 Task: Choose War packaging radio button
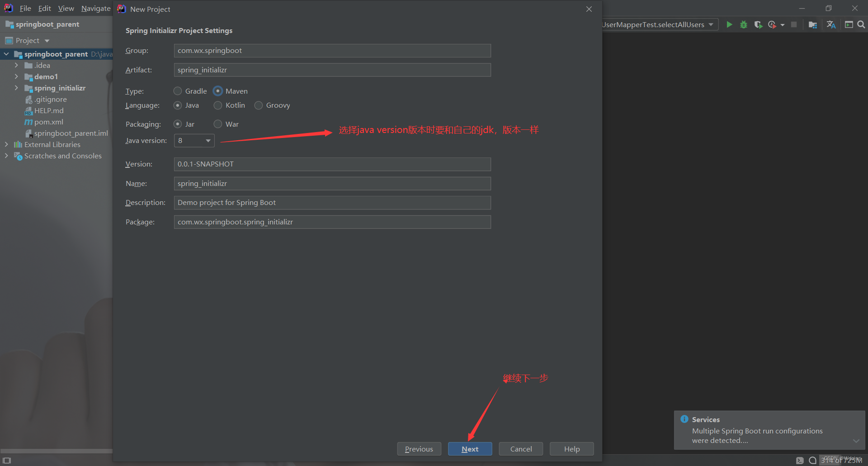click(x=218, y=124)
